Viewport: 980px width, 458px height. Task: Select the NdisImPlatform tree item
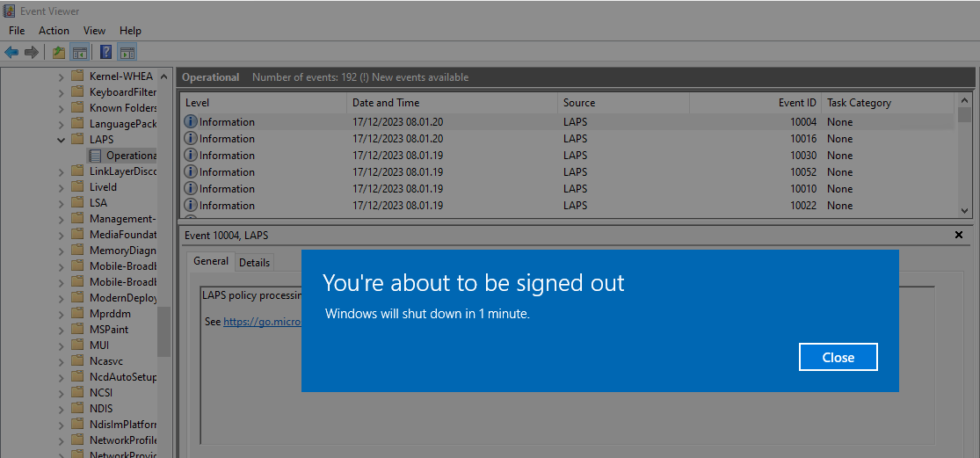122,424
